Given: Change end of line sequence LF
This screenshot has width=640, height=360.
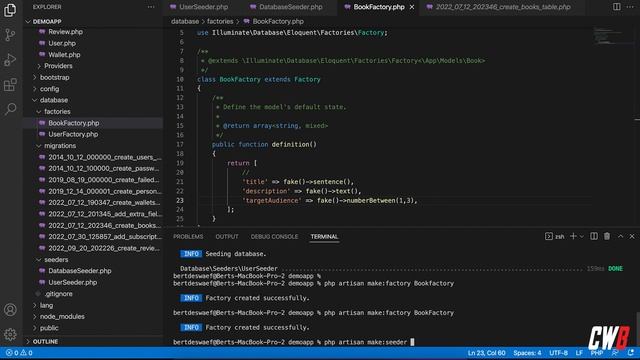Looking at the screenshot, I should (579, 353).
